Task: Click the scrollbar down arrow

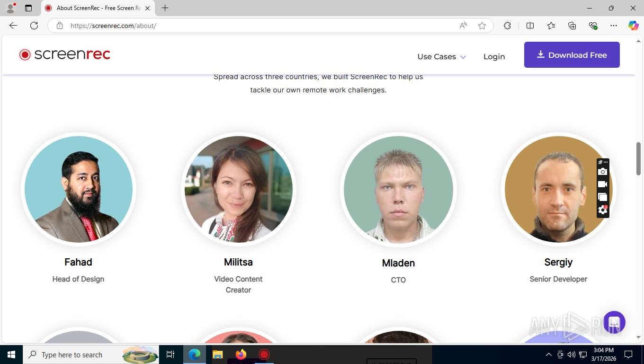Action: [638, 337]
